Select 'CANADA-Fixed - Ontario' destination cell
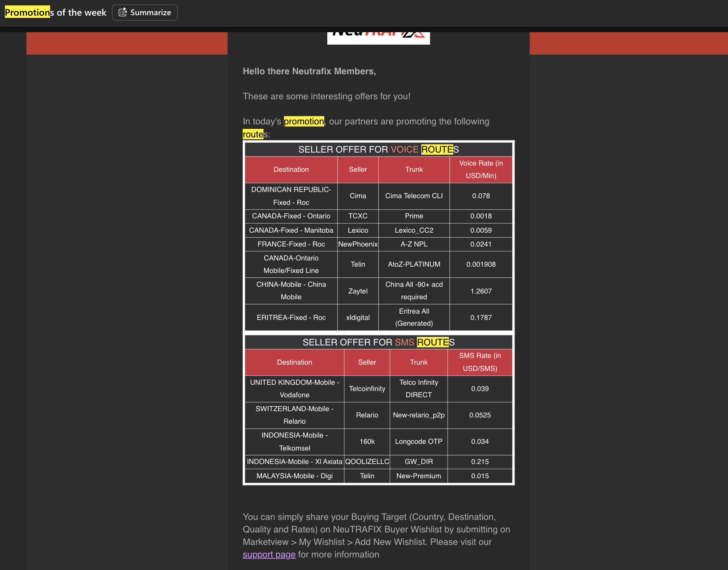The height and width of the screenshot is (570, 728). (291, 216)
